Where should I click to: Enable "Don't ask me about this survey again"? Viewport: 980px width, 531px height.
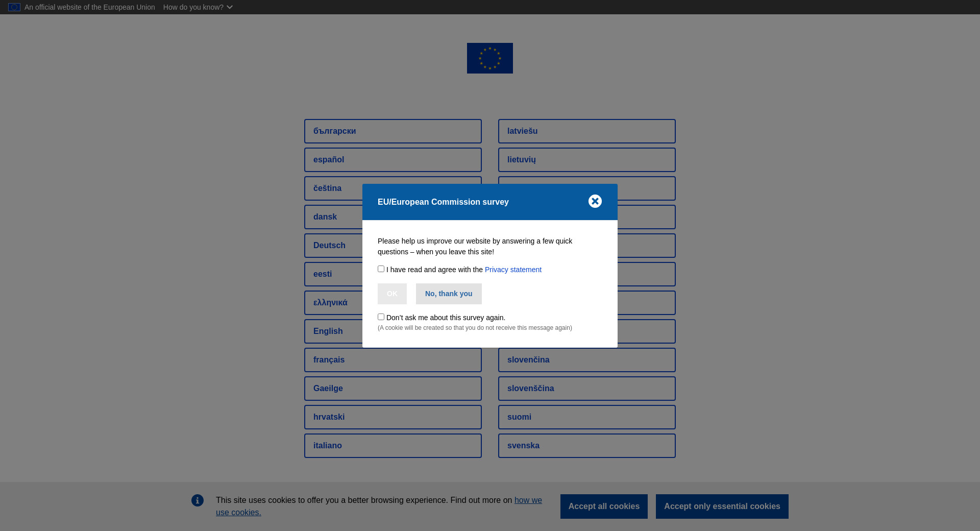coord(381,317)
